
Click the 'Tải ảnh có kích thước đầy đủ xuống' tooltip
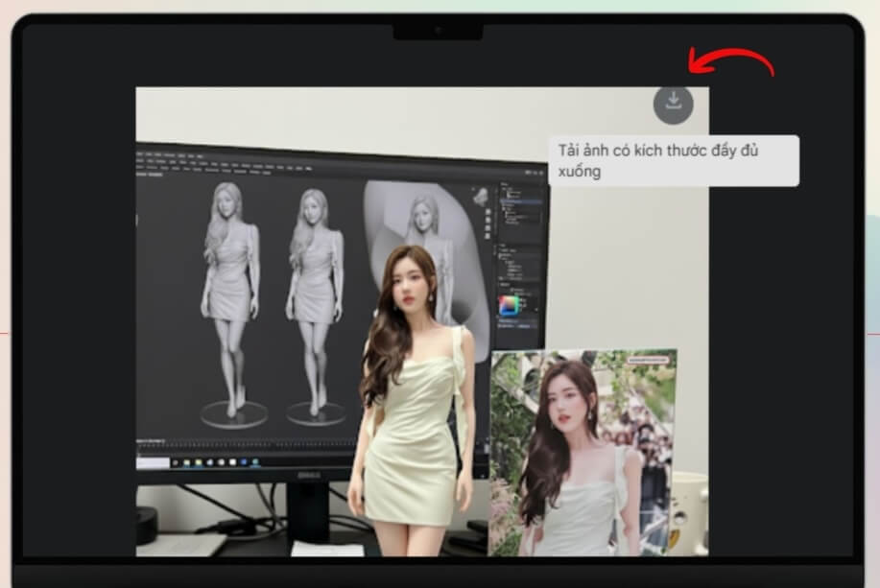click(x=673, y=160)
